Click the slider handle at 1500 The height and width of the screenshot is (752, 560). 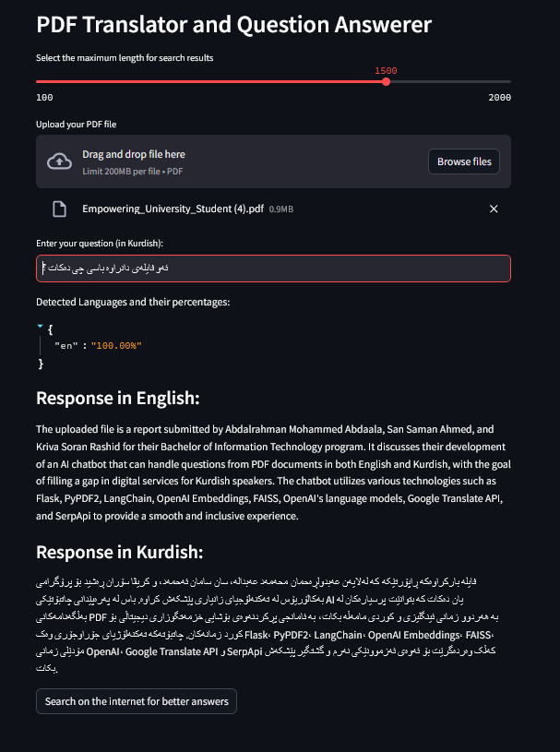386,82
